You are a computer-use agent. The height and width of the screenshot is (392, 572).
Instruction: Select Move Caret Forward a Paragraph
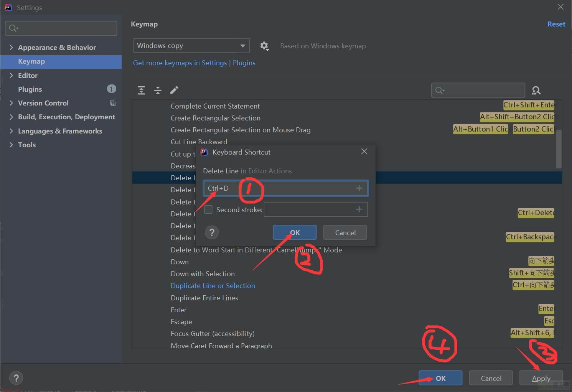click(x=221, y=346)
